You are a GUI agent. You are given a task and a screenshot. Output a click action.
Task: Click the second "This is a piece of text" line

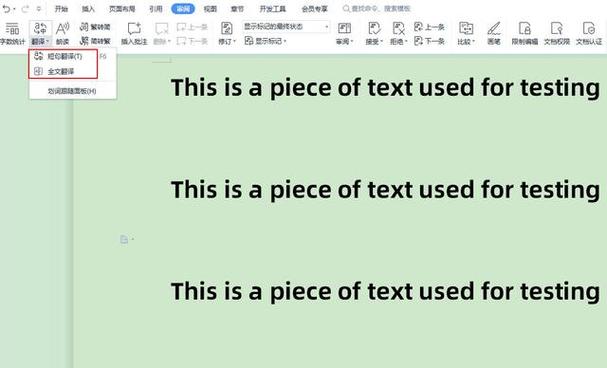pyautogui.click(x=386, y=190)
